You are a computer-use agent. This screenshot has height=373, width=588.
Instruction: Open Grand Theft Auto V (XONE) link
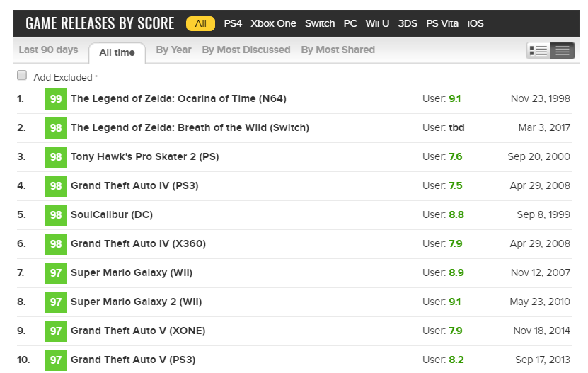(138, 331)
